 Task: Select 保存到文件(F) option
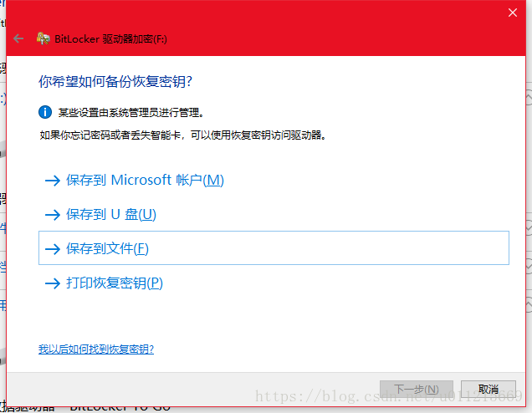(x=274, y=247)
